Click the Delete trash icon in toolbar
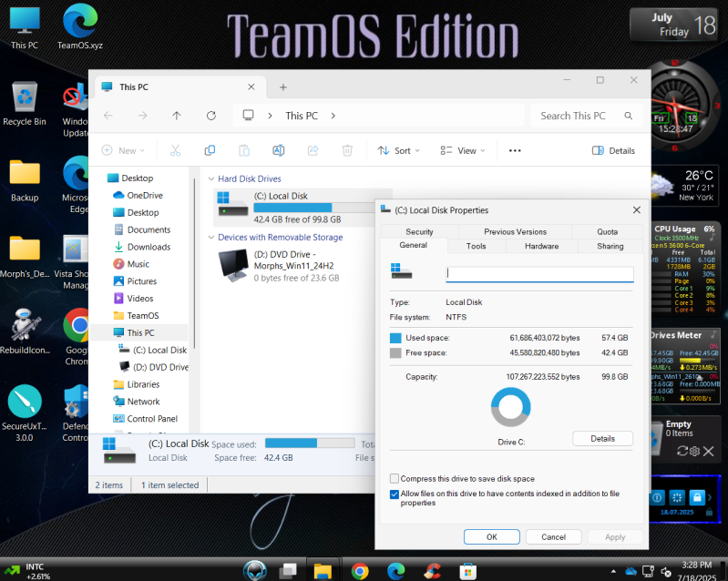 347,150
